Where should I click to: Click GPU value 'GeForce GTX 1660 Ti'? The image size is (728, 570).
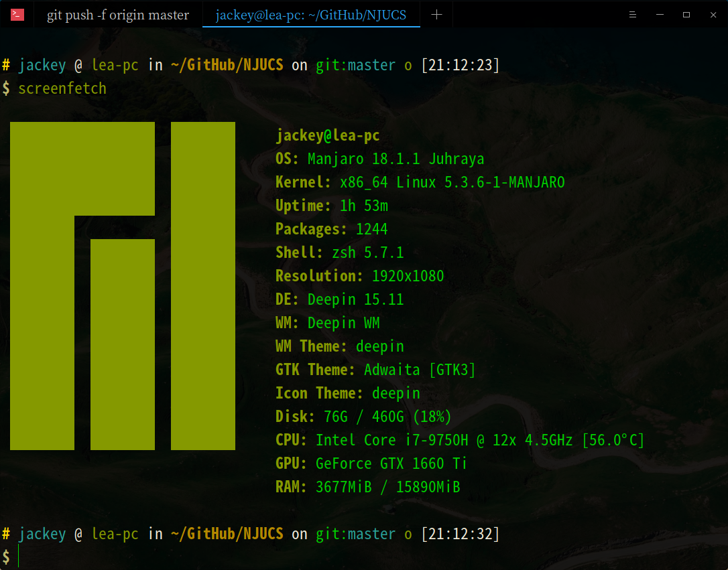pos(391,464)
